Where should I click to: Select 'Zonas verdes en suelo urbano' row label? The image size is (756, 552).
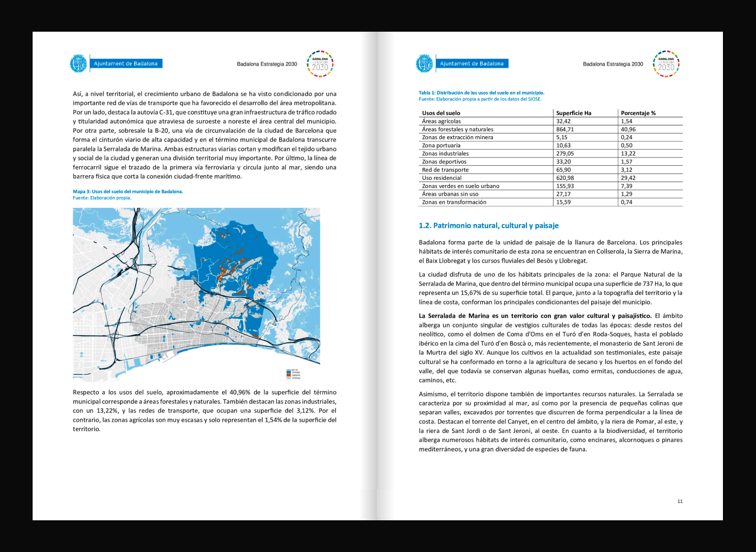click(x=461, y=187)
